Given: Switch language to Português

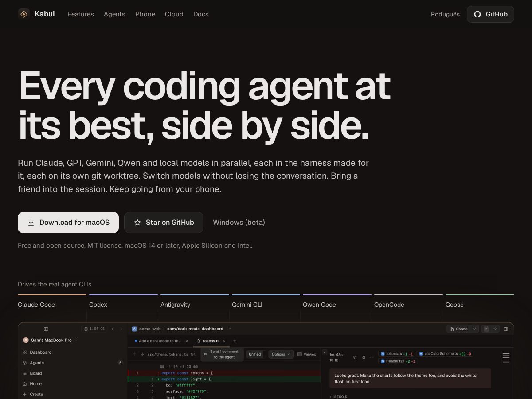Looking at the screenshot, I should 445,14.
